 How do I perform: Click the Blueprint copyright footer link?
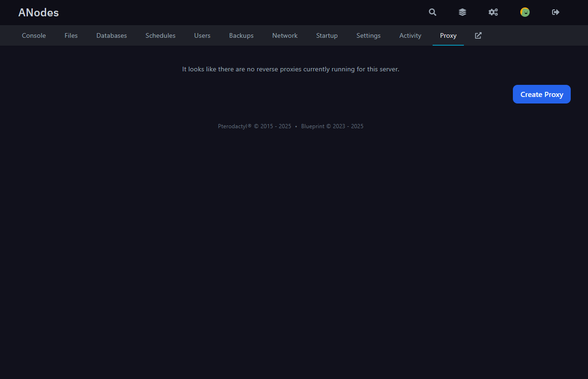(x=313, y=126)
